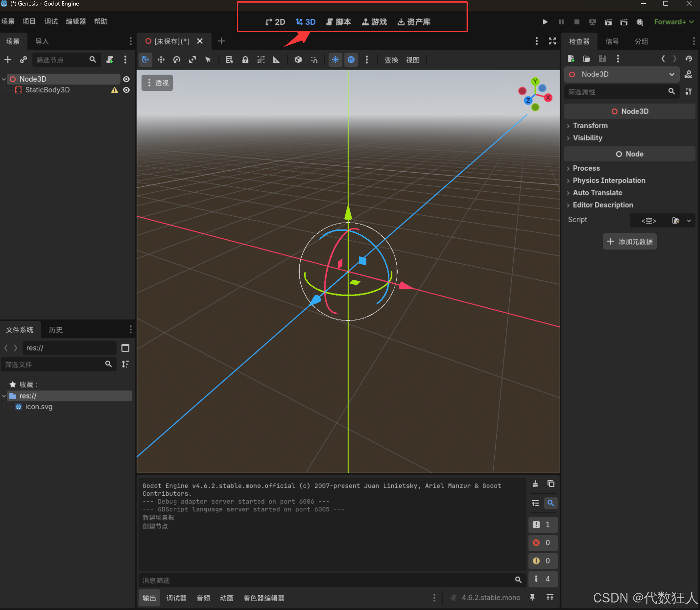This screenshot has width=700, height=610.
Task: Click the distraction free mode icon
Action: (x=552, y=41)
